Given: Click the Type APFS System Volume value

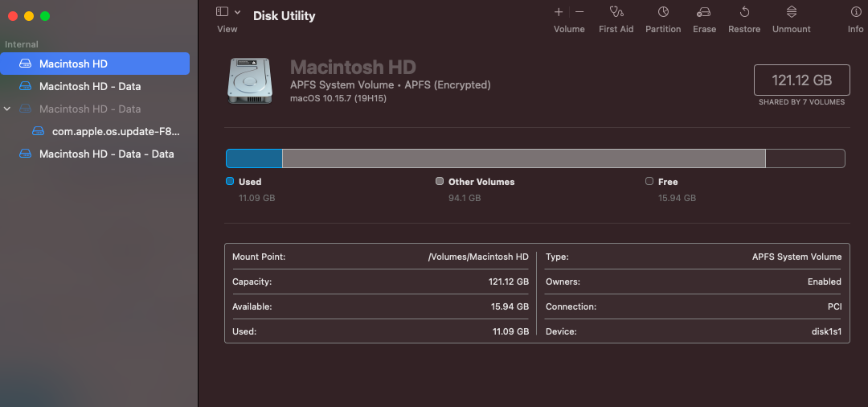Looking at the screenshot, I should point(797,257).
